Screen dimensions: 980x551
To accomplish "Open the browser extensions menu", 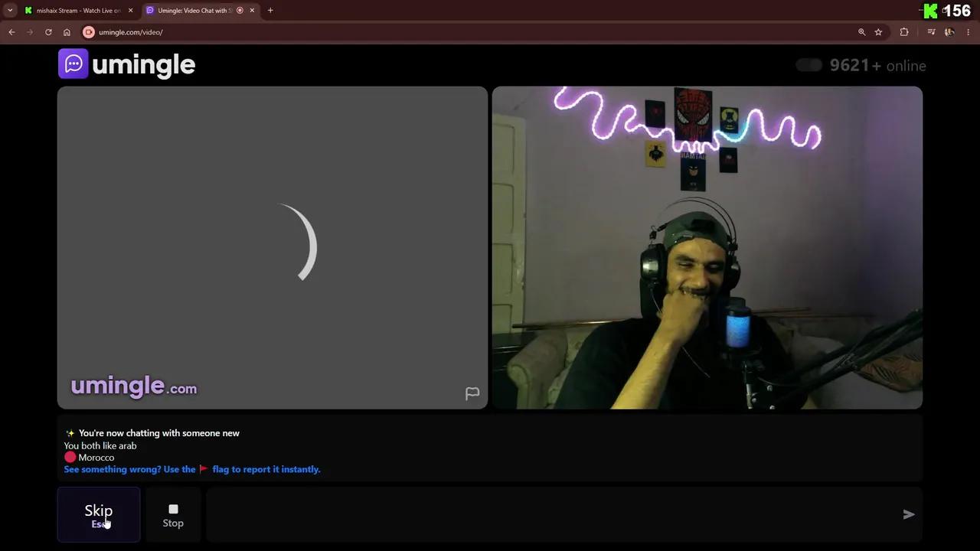I will click(x=904, y=32).
